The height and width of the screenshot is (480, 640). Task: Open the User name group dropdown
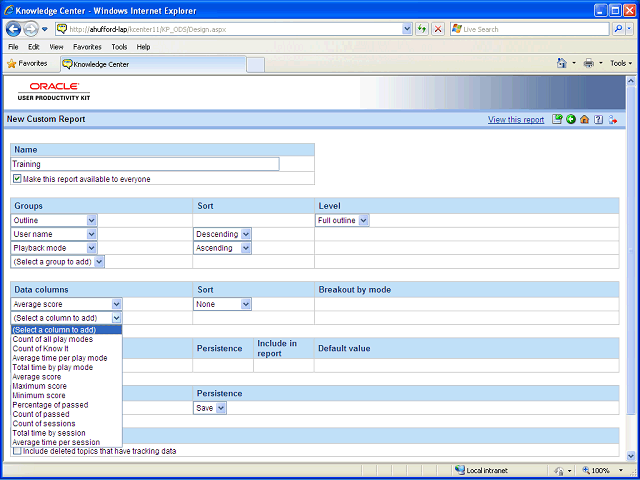(x=54, y=234)
